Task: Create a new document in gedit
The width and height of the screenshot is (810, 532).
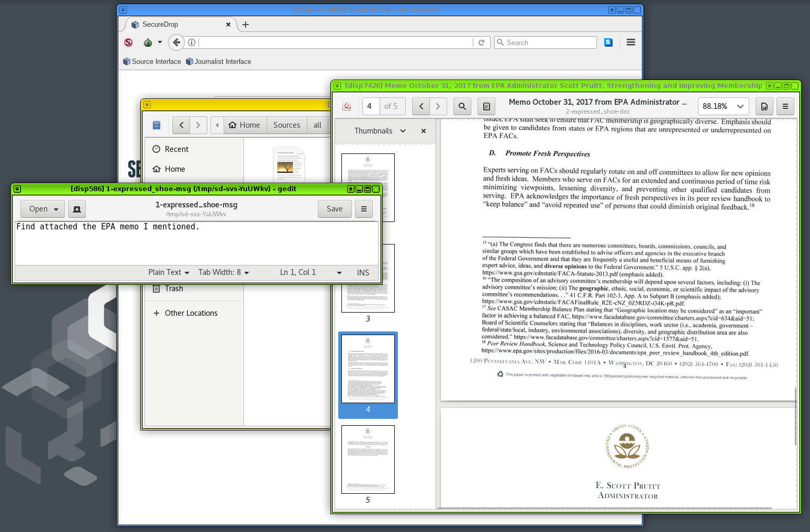Action: [x=77, y=209]
